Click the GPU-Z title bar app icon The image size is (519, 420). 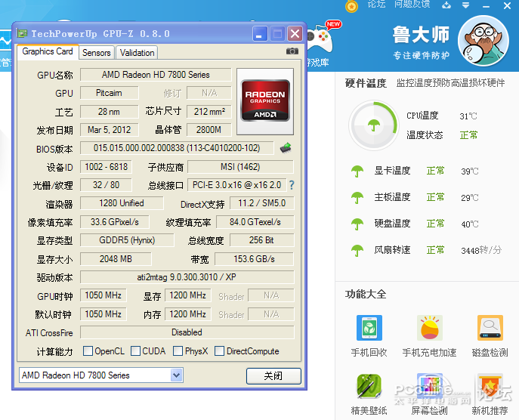tap(22, 33)
